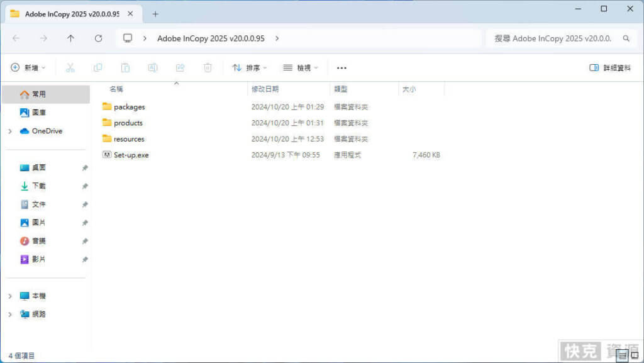Image resolution: width=644 pixels, height=363 pixels.
Task: Toggle the details pane button
Action: click(610, 68)
